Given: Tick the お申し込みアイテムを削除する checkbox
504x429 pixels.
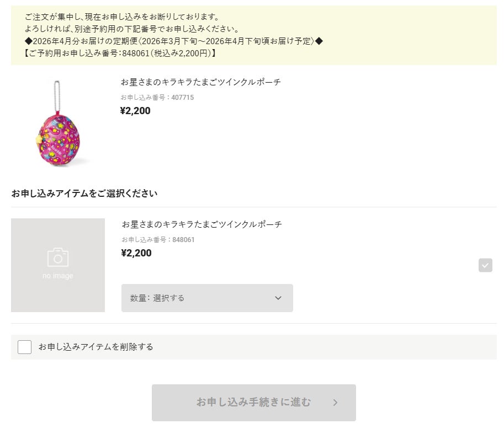Looking at the screenshot, I should tap(24, 347).
